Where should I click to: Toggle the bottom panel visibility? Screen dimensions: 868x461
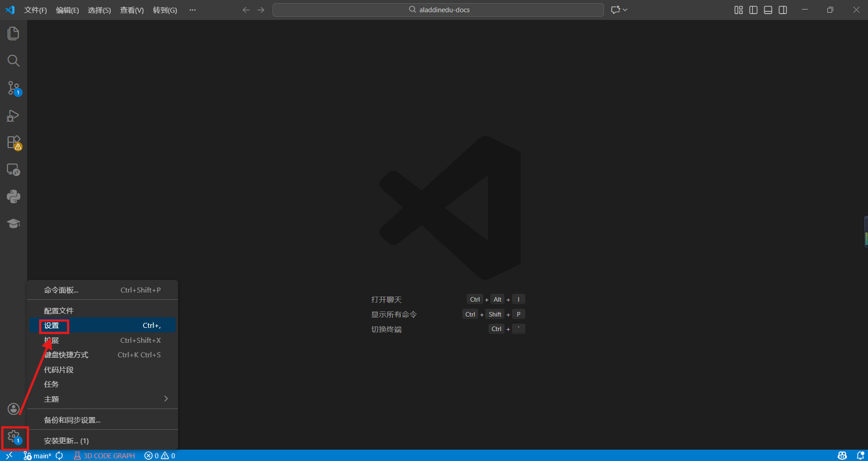[768, 10]
